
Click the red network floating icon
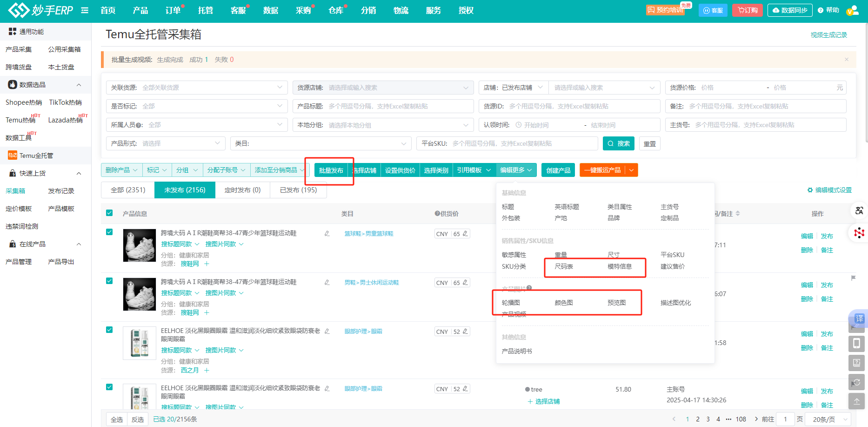coord(859,232)
